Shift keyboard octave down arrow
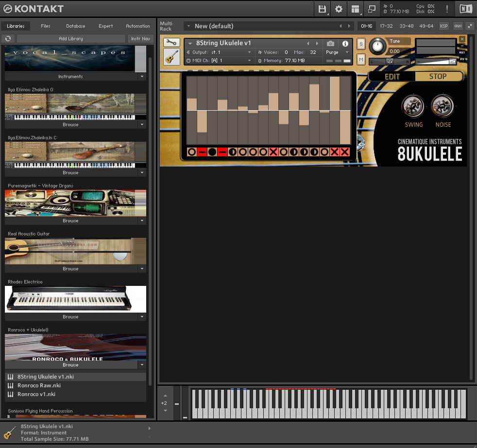The width and height of the screenshot is (477, 448). click(x=165, y=411)
